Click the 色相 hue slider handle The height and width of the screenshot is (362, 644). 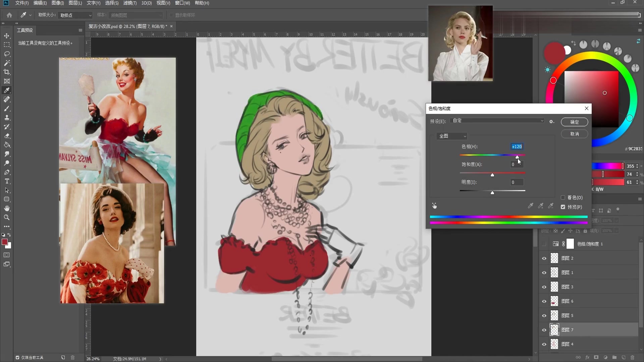[517, 157]
